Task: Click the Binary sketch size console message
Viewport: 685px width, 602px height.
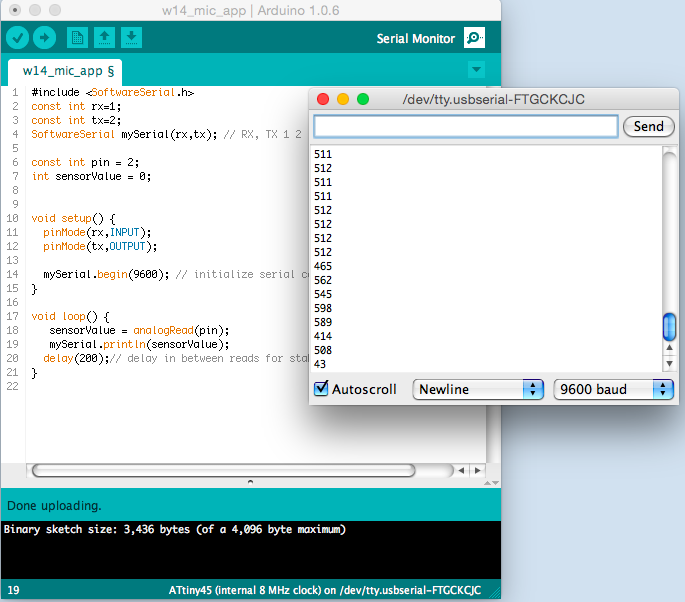Action: pyautogui.click(x=175, y=529)
